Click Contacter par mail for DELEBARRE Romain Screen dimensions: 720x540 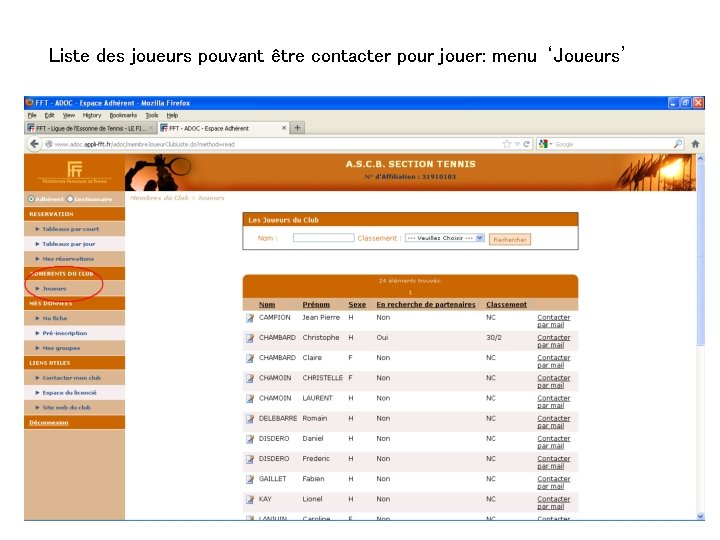[554, 422]
